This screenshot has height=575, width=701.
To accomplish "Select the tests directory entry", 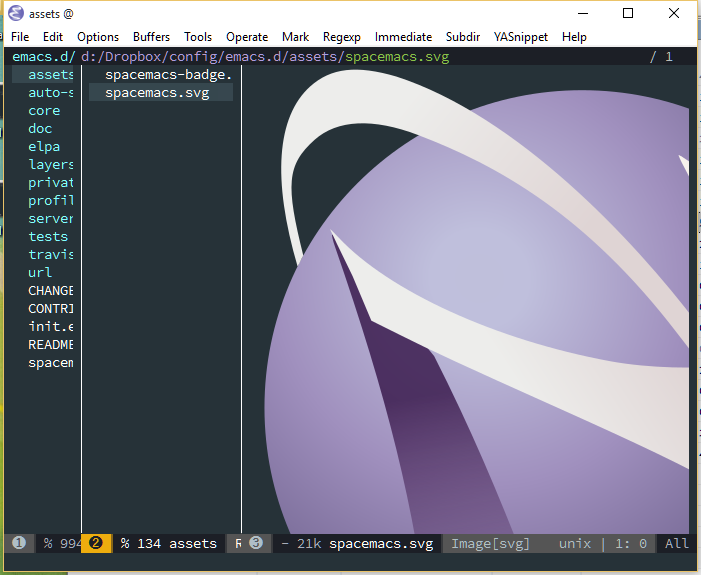I will click(48, 237).
